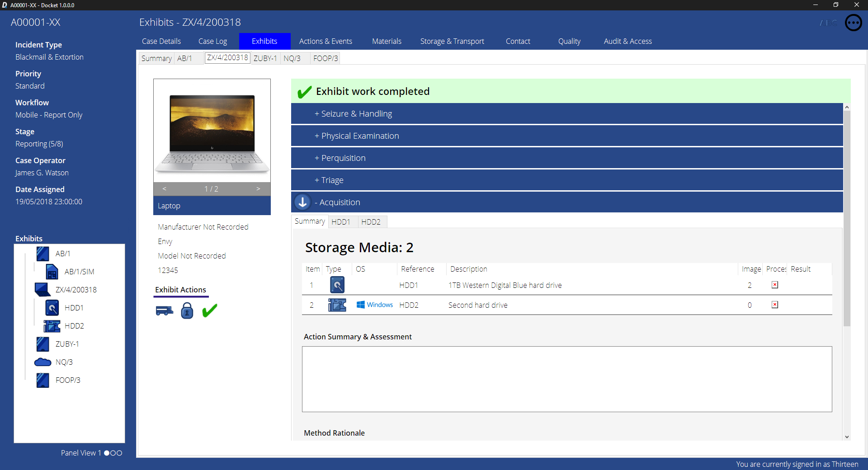Click the green checkmark exhibit action icon
The image size is (868, 470).
tap(209, 311)
